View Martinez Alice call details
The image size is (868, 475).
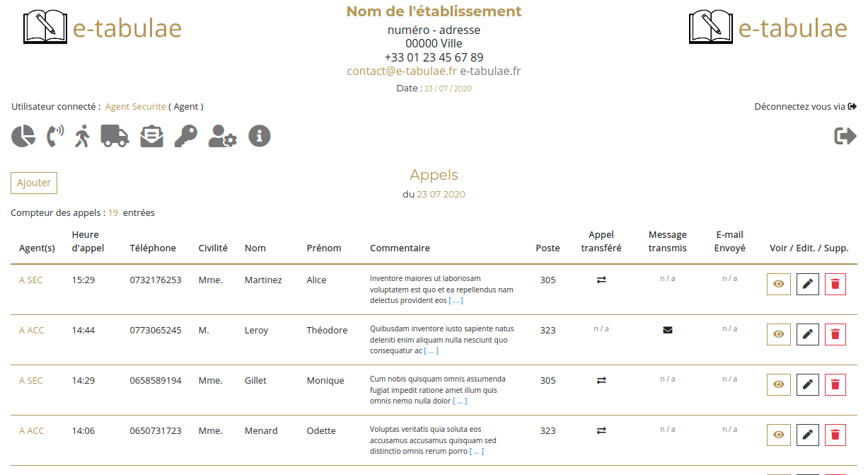coord(779,284)
